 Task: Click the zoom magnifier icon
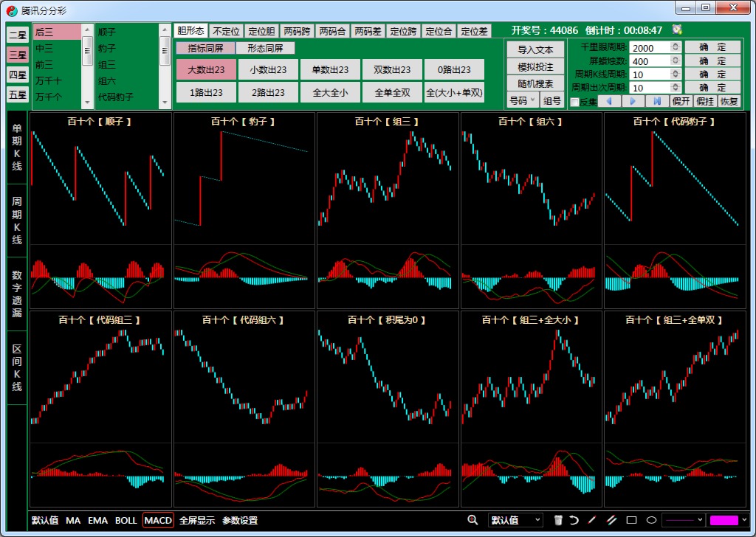[x=472, y=520]
